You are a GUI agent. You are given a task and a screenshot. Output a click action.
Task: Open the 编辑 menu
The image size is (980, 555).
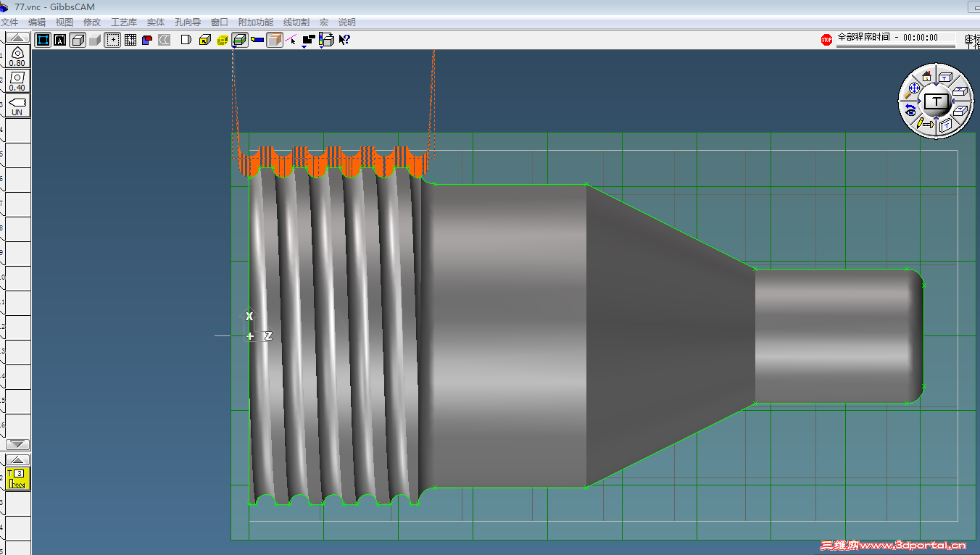pos(37,22)
